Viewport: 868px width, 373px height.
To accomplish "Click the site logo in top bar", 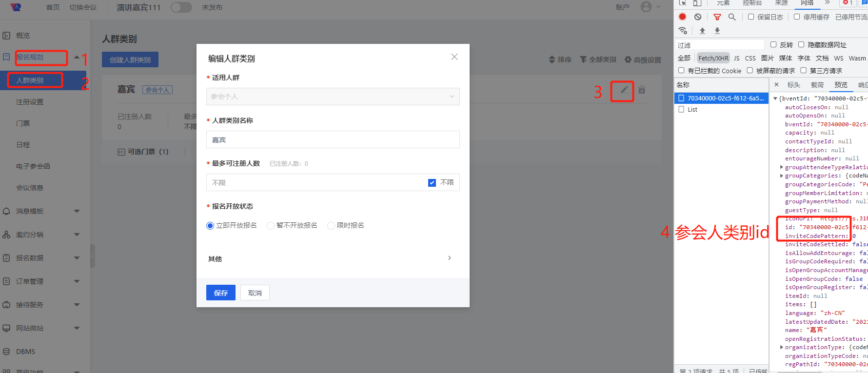I will 16,7.
